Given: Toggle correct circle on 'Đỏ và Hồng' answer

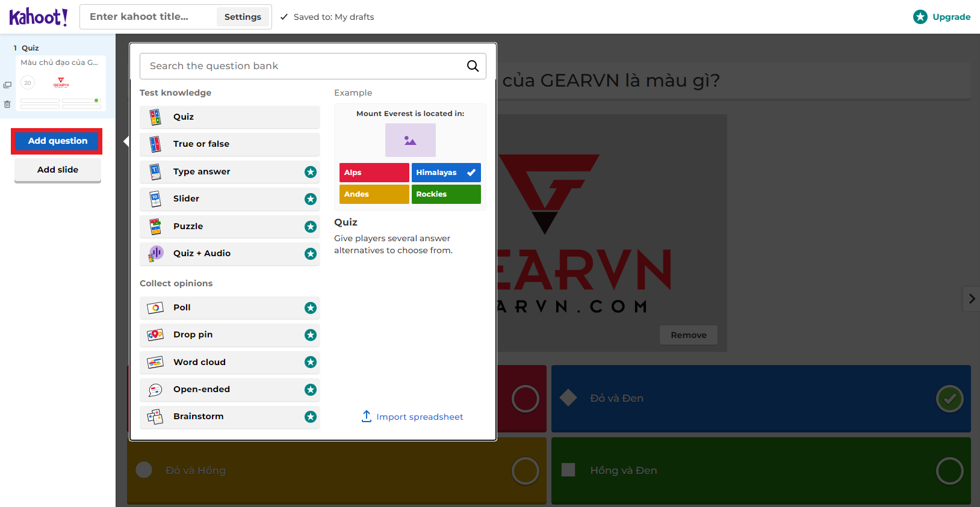Looking at the screenshot, I should tap(526, 471).
